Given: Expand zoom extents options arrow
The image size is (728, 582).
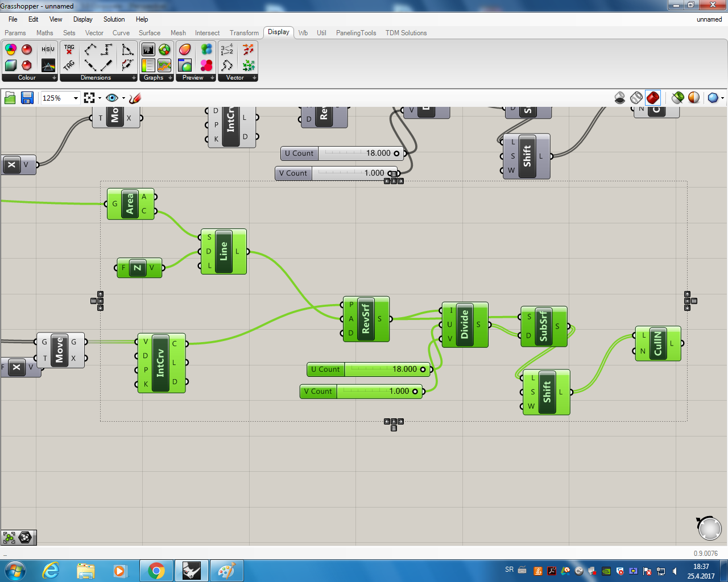Looking at the screenshot, I should [100, 98].
